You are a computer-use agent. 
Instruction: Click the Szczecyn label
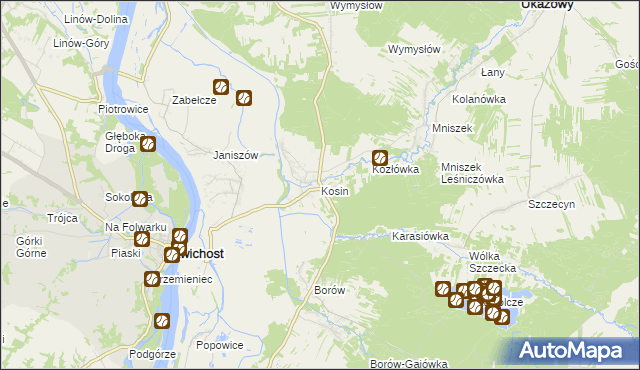[551, 204]
